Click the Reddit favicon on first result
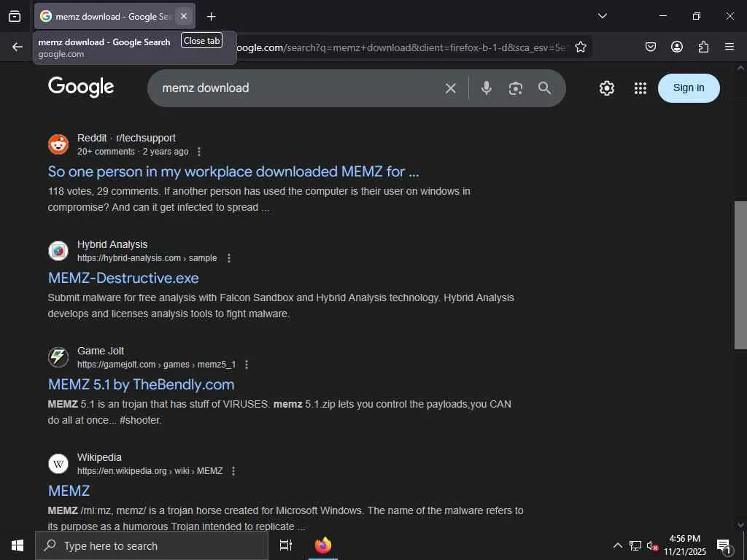 click(x=58, y=144)
